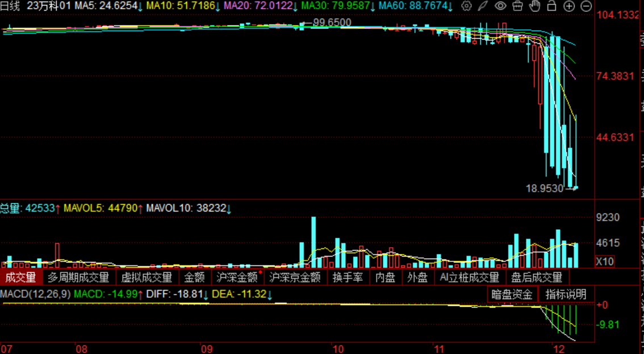Switch to the 金额 tab
The height and width of the screenshot is (354, 644).
[x=194, y=277]
